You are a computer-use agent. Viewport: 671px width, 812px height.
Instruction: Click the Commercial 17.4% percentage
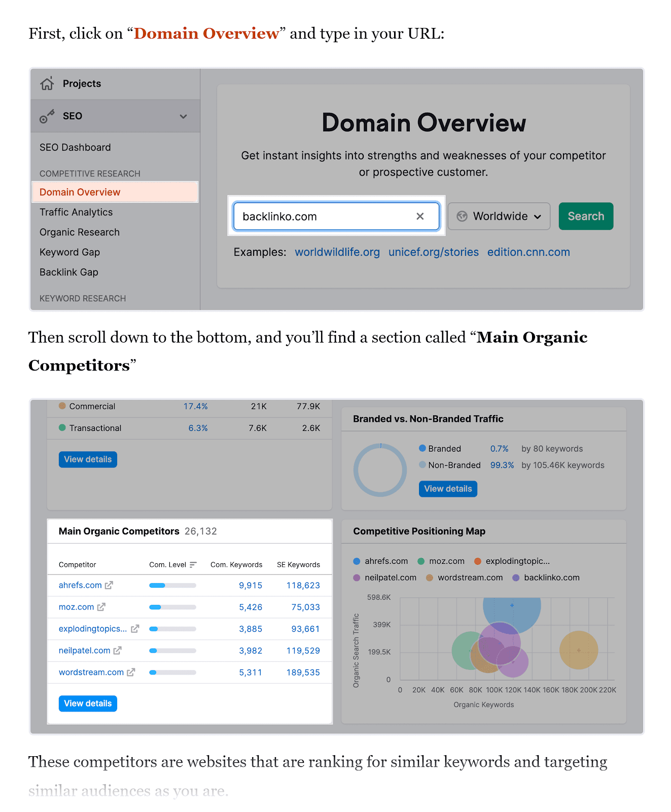tap(196, 407)
